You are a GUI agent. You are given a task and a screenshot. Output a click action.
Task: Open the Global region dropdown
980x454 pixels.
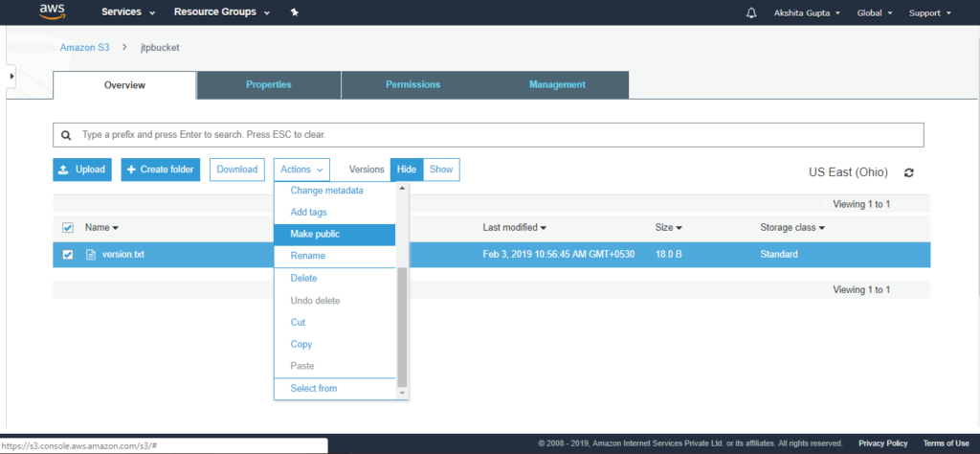(x=875, y=12)
